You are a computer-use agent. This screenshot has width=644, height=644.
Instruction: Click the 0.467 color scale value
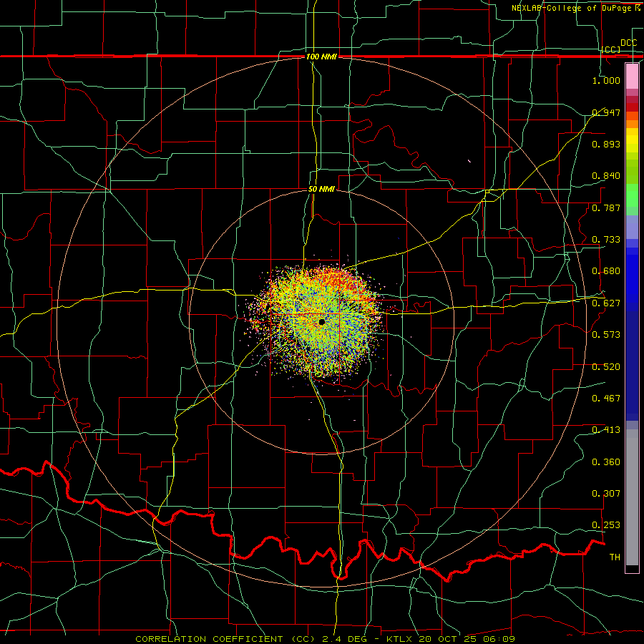click(606, 399)
